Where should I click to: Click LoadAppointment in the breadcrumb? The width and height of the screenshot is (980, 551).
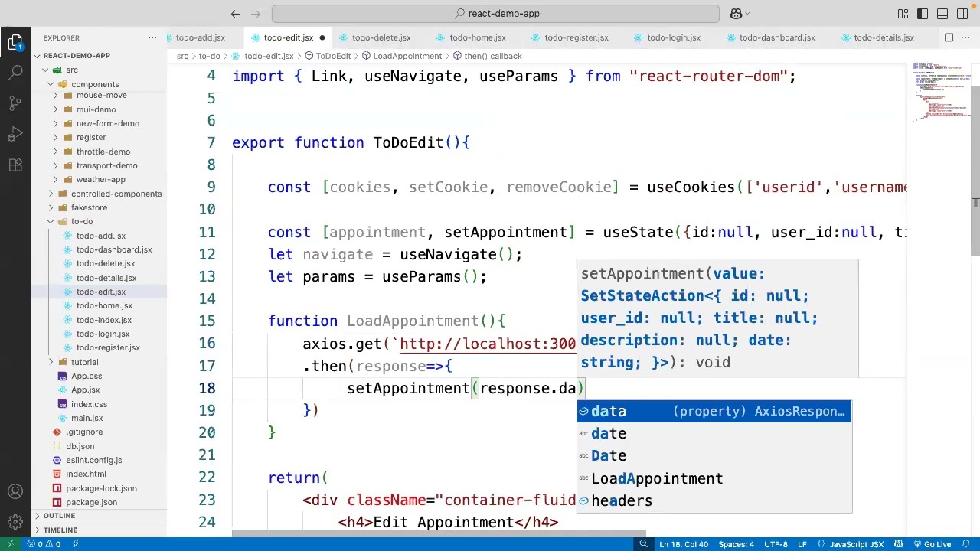(407, 56)
